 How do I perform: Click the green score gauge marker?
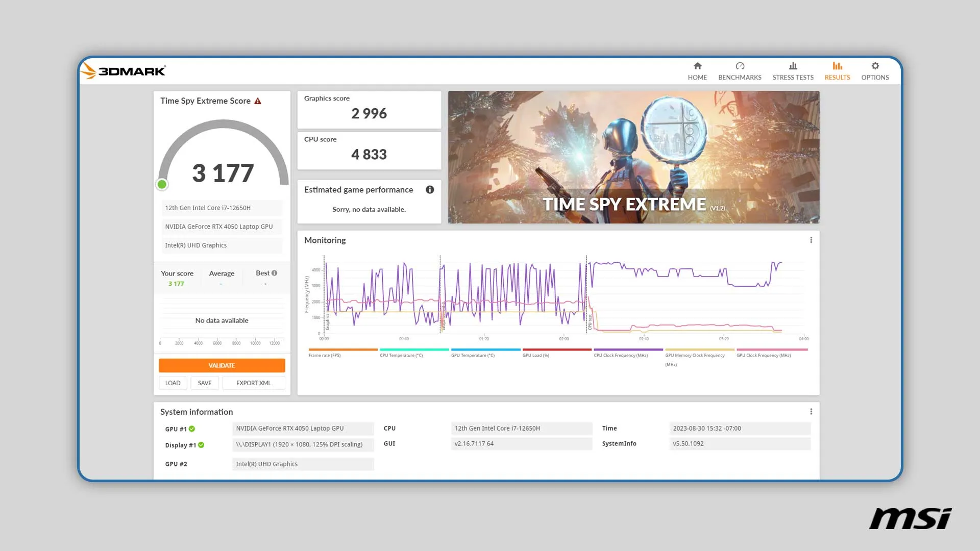(162, 184)
